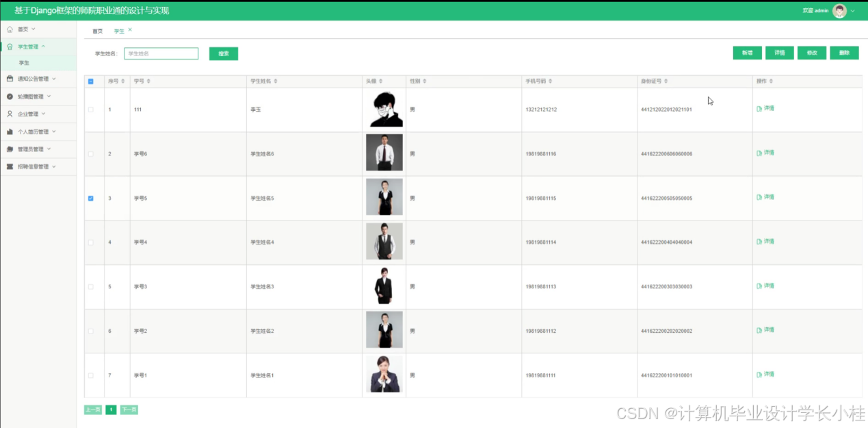868x428 pixels.
Task: Click the 修改 button
Action: pos(812,53)
